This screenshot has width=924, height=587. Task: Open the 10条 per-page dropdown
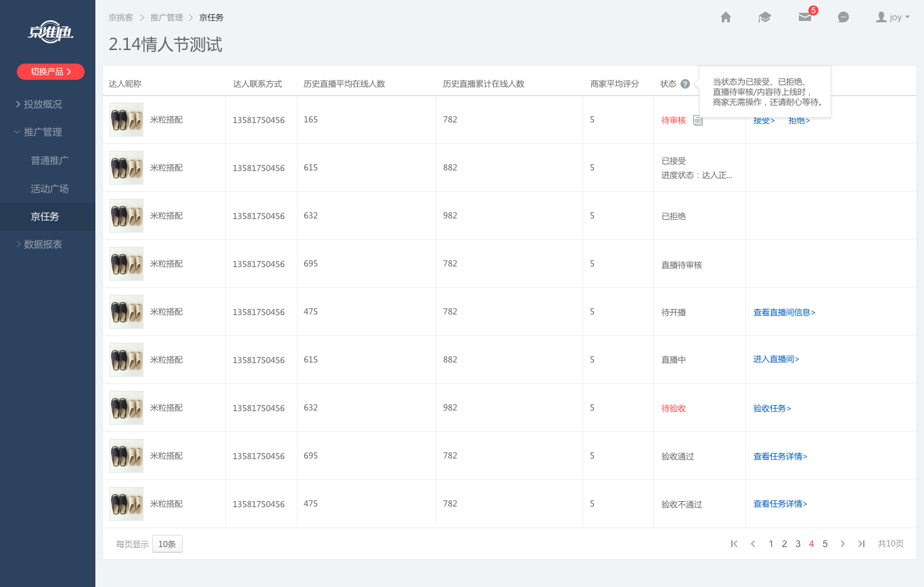point(167,544)
